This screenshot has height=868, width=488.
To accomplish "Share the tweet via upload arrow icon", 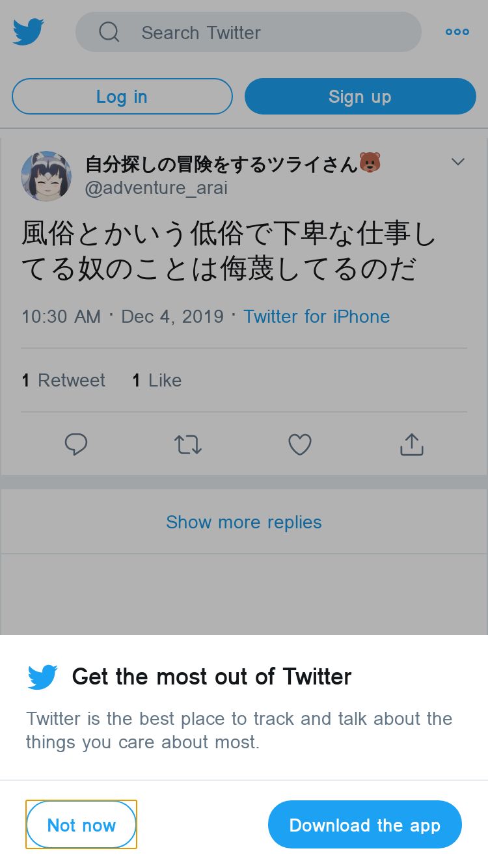I will click(x=412, y=444).
